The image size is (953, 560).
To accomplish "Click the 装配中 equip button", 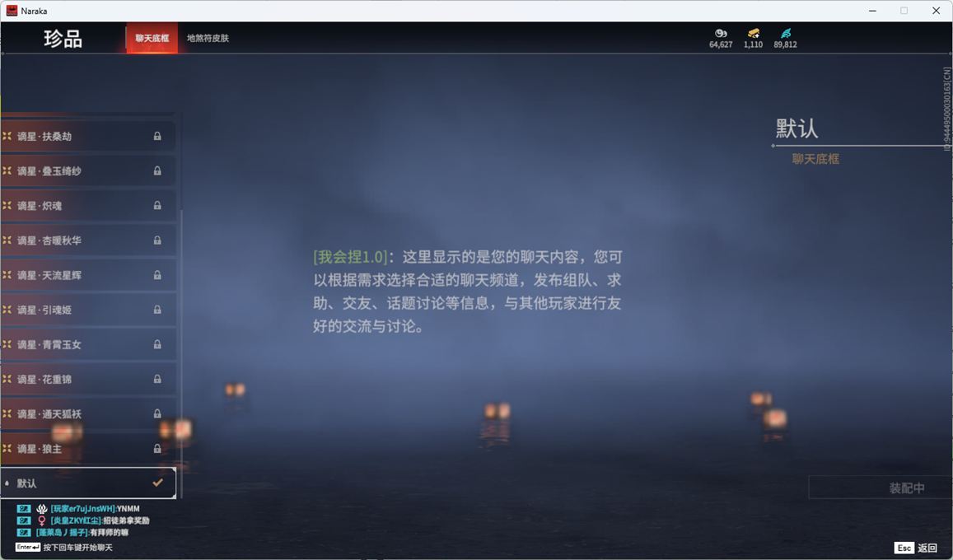I will (x=880, y=488).
